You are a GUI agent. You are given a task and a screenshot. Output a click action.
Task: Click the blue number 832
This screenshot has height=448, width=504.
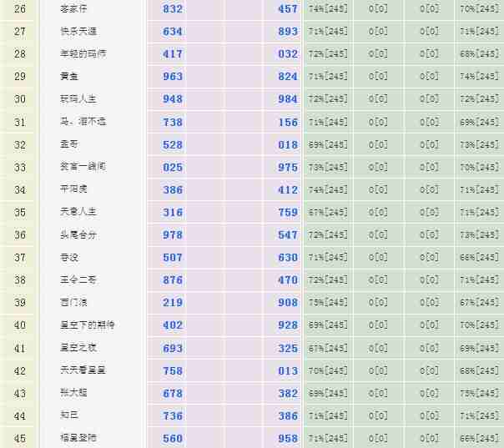click(173, 8)
